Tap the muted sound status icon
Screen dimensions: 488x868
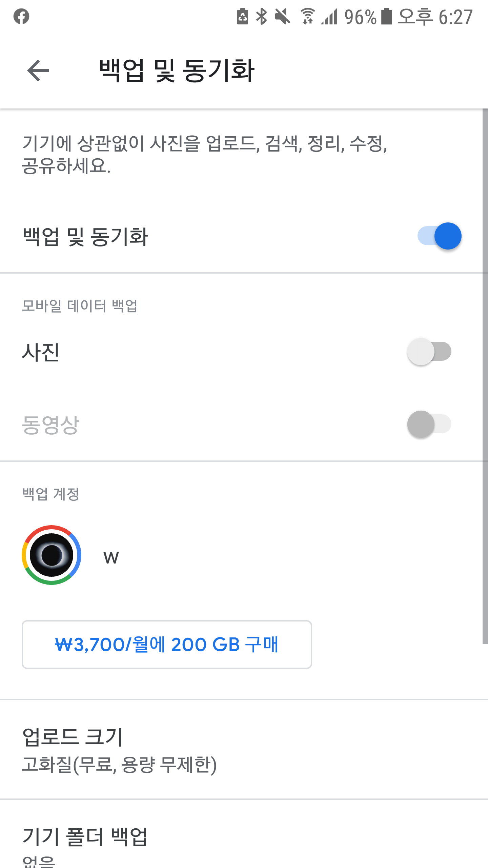[282, 16]
